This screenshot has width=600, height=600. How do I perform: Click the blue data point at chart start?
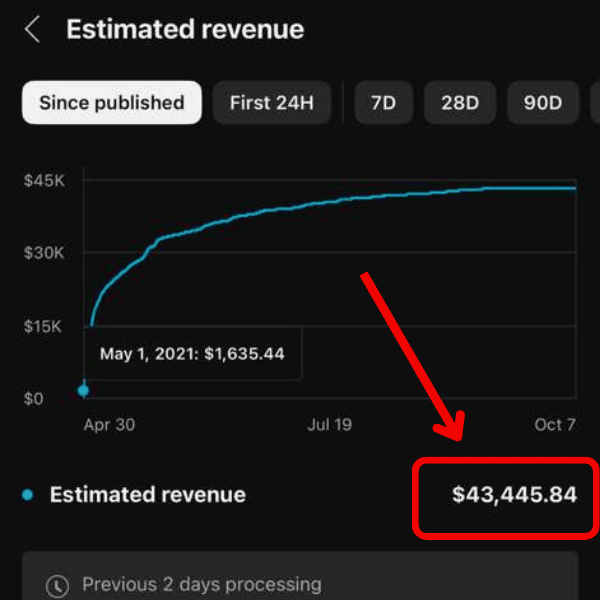[84, 390]
